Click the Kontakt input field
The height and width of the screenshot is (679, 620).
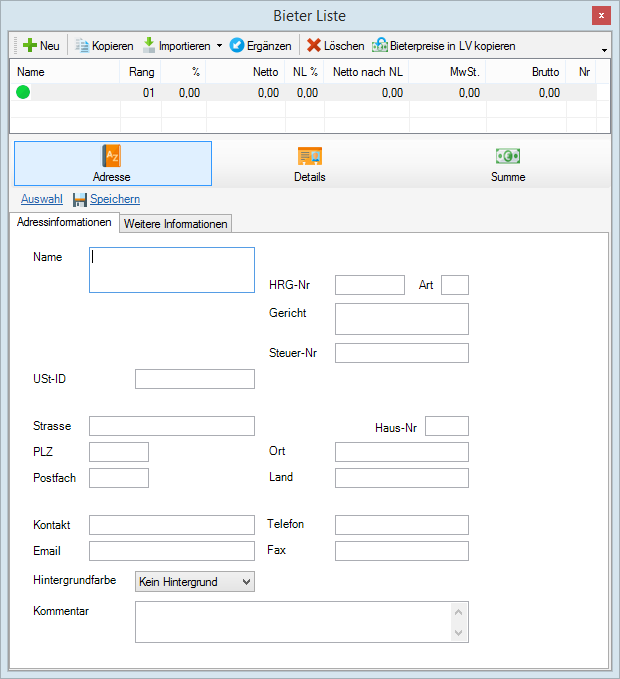click(x=172, y=525)
